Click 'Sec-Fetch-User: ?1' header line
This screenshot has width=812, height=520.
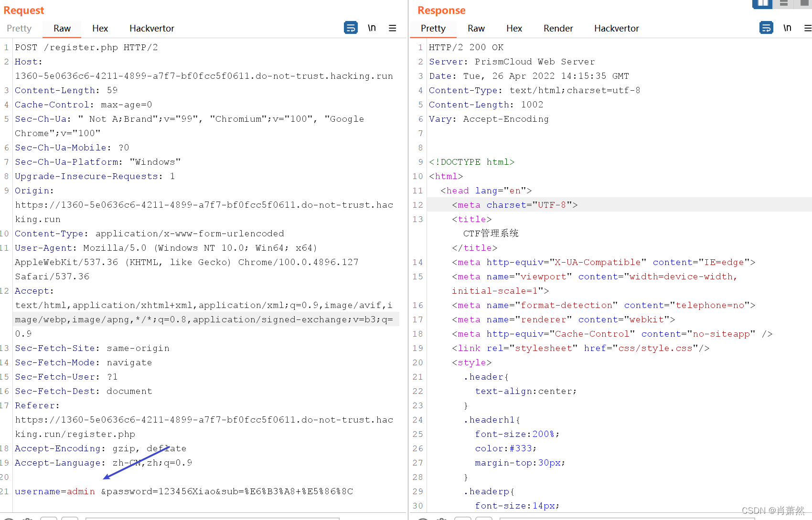pyautogui.click(x=66, y=377)
